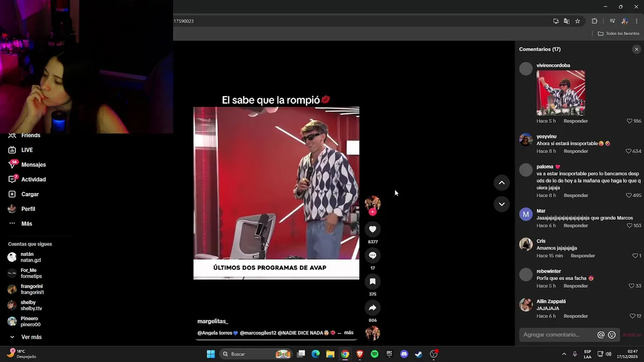This screenshot has height=362, width=644.
Task: Reply to yesyvinu's comment
Action: coord(576,151)
